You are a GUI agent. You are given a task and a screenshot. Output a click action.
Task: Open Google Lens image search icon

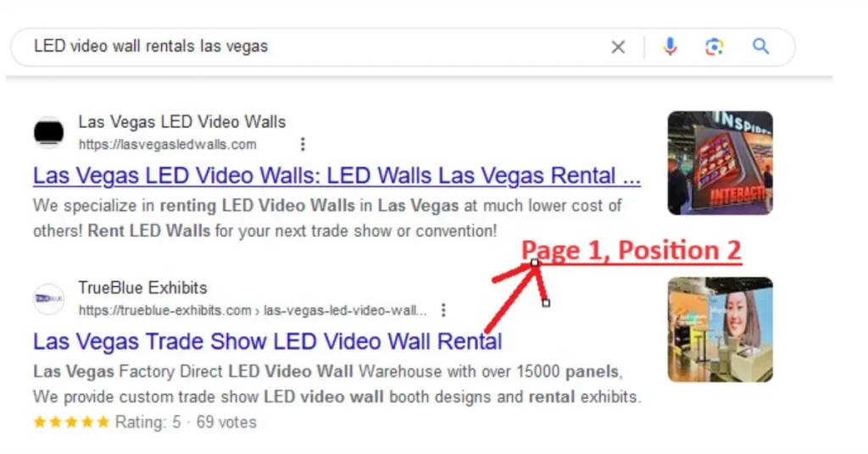[714, 47]
